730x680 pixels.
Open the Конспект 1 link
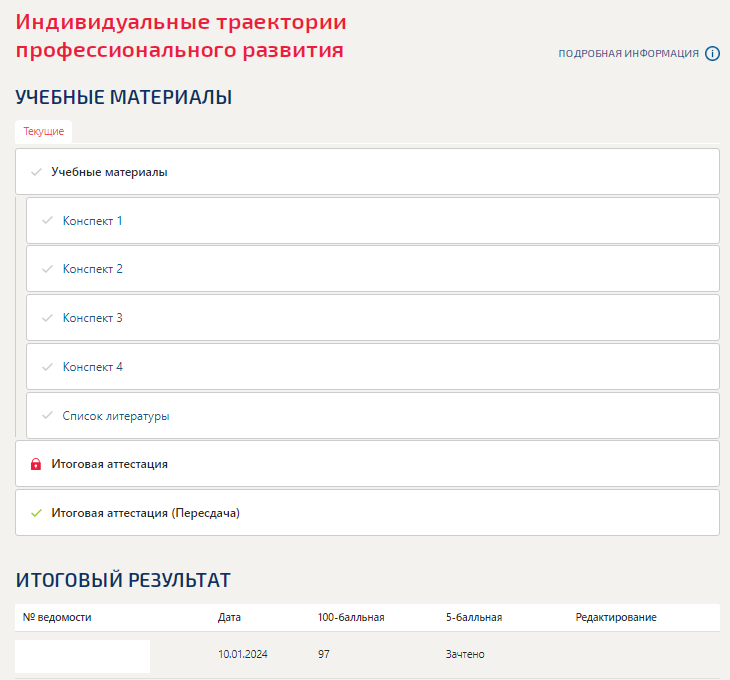92,221
